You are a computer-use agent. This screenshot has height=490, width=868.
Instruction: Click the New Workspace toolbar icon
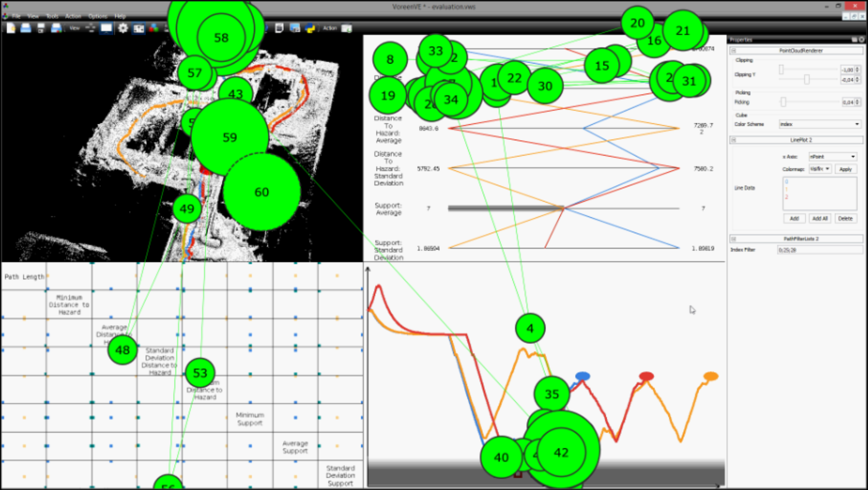[11, 28]
